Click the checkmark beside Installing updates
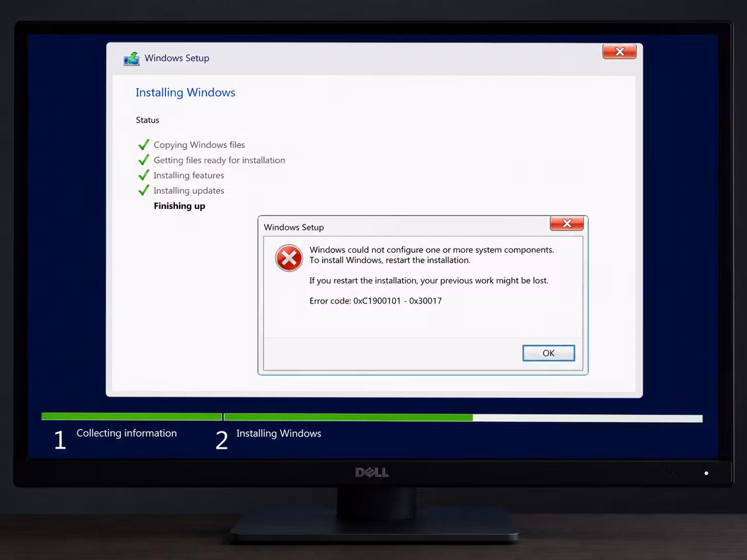 tap(144, 190)
